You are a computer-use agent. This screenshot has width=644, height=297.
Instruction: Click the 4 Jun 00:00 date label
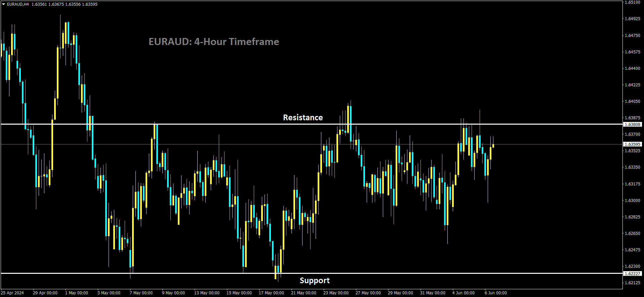pyautogui.click(x=464, y=293)
